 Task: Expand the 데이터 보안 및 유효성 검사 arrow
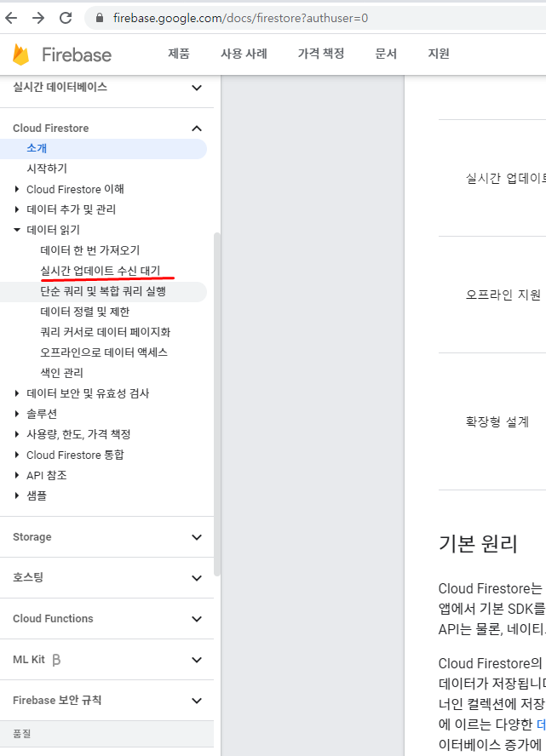coord(17,393)
